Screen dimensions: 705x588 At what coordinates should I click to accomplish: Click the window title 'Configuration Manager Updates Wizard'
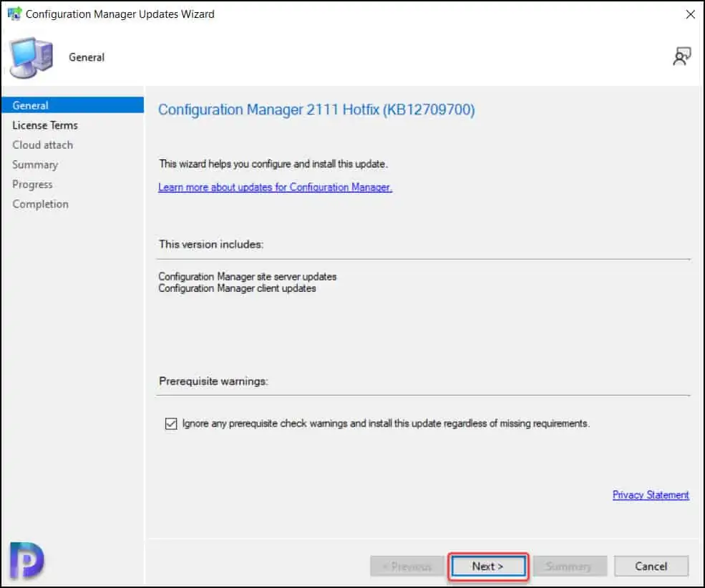(120, 14)
